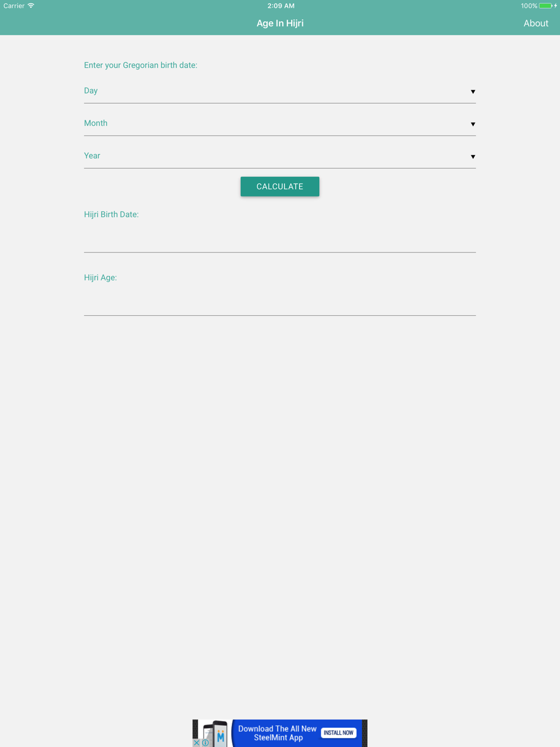
Task: Click the CALCULATE button
Action: 280,186
